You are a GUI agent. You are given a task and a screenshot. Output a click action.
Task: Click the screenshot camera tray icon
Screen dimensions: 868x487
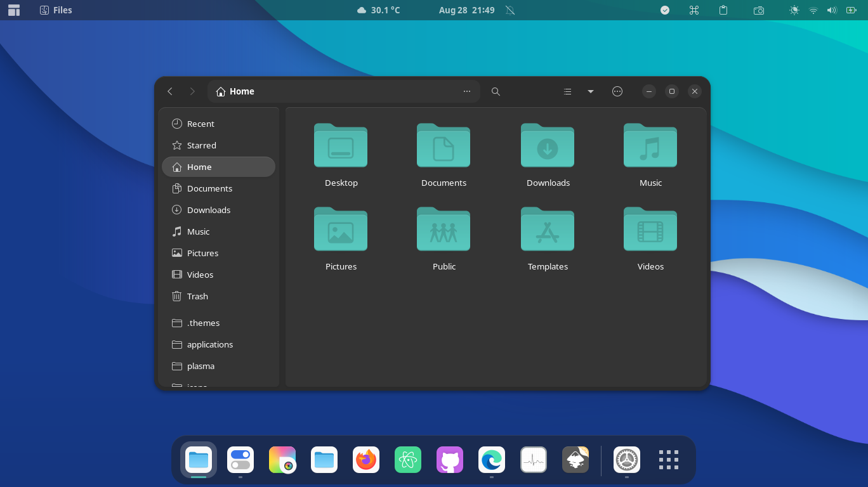(x=759, y=10)
